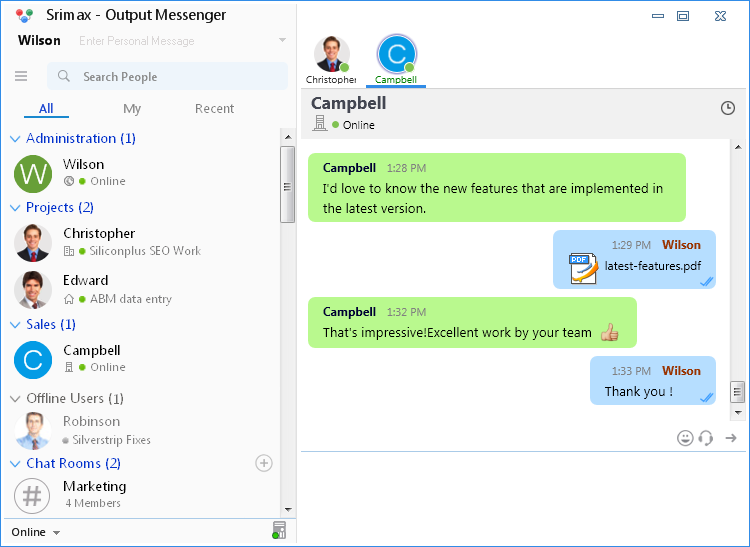Viewport: 750px width, 547px height.
Task: Click the Search People field
Action: point(167,76)
